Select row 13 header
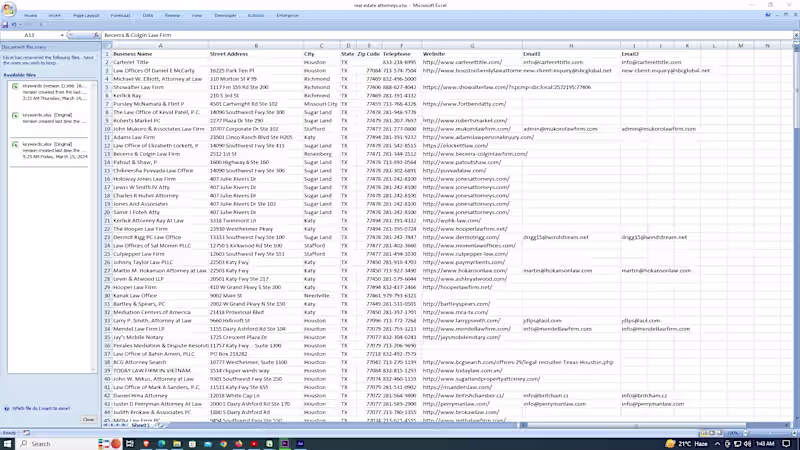Image resolution: width=800 pixels, height=450 pixels. pos(107,154)
